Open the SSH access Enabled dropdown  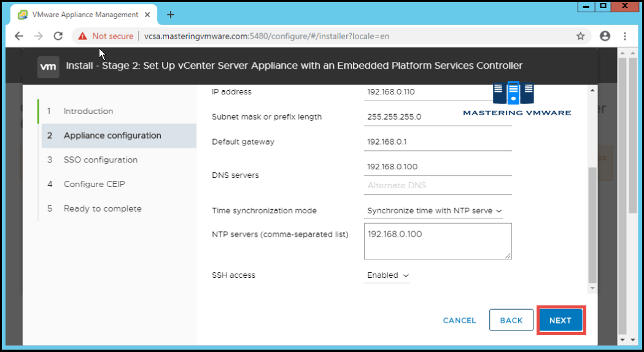click(x=387, y=275)
